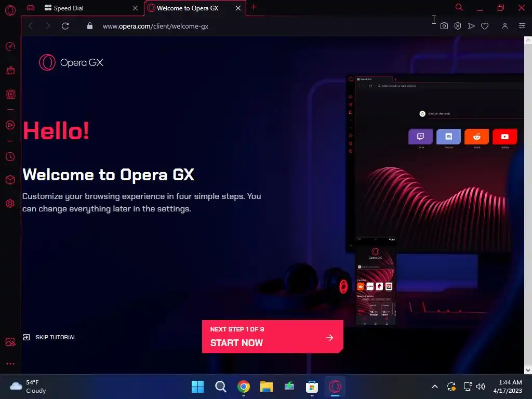Open the CPU limiter chip icon
Viewport: 532px width, 399px height.
point(10,94)
